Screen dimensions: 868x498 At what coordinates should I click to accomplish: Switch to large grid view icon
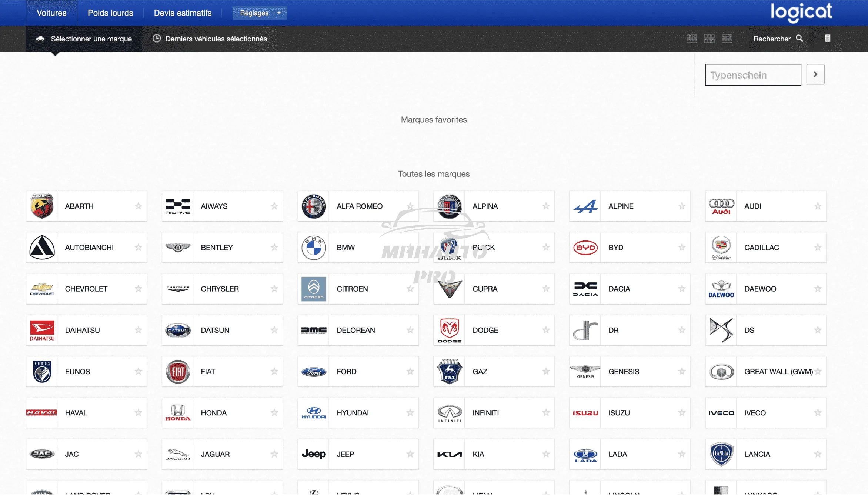pos(691,39)
